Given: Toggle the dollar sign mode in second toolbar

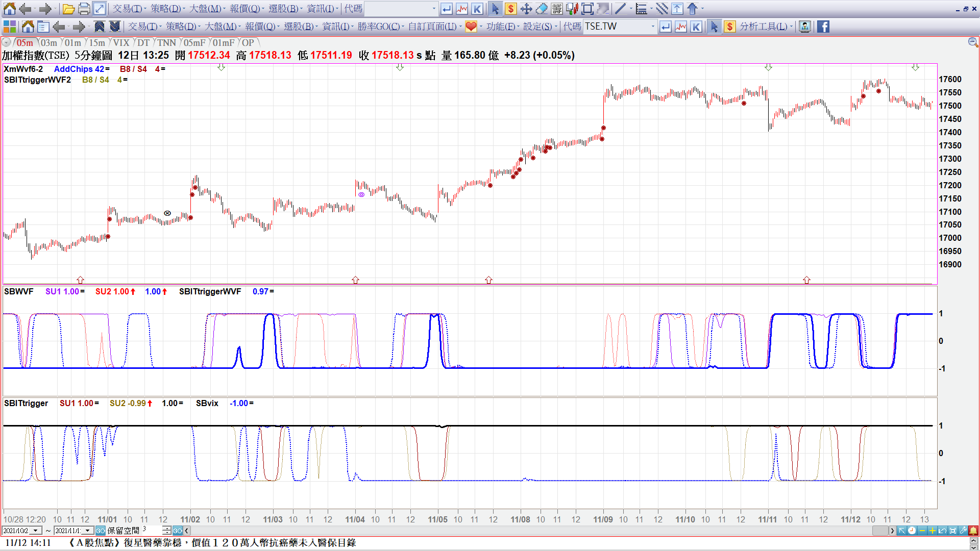Looking at the screenshot, I should (x=730, y=27).
